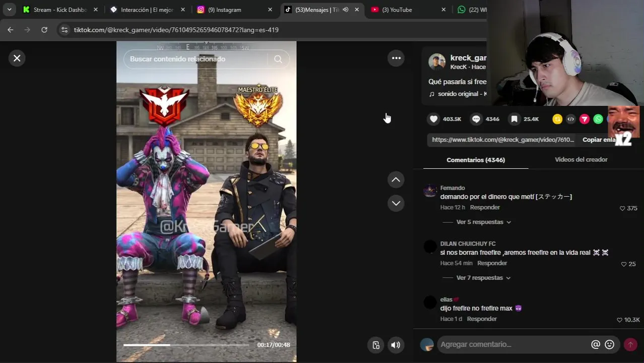The image size is (644, 363).
Task: Search related content with magnifier icon
Action: [278, 59]
